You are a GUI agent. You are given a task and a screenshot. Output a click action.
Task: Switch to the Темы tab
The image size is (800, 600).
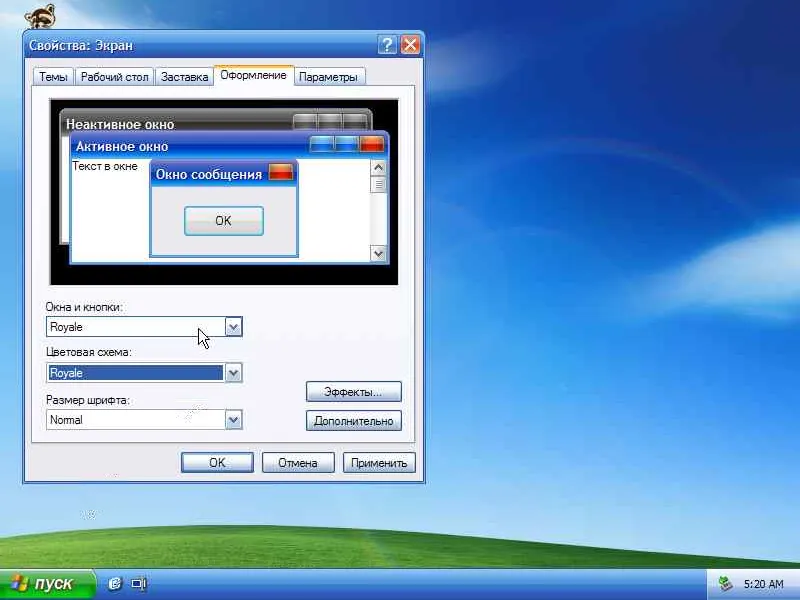point(54,77)
